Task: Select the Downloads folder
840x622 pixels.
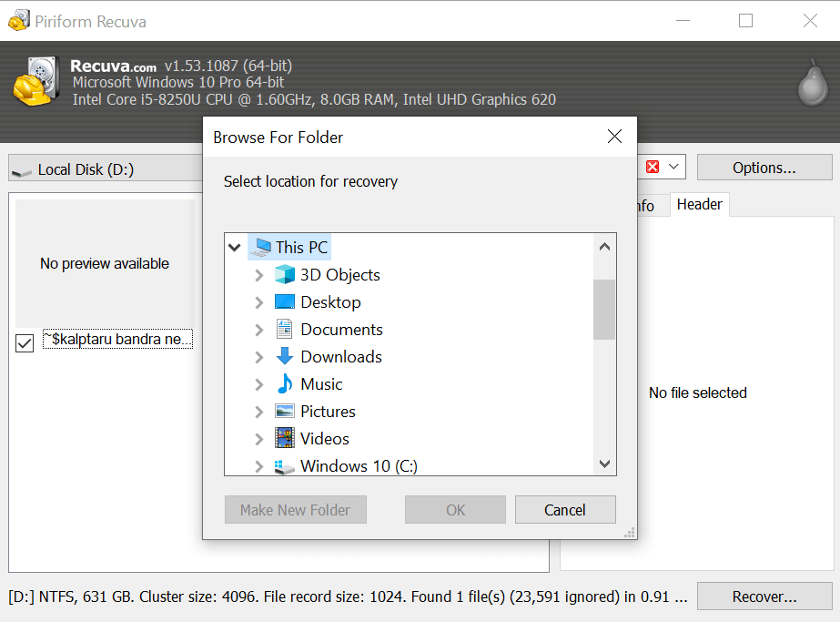Action: 341,357
